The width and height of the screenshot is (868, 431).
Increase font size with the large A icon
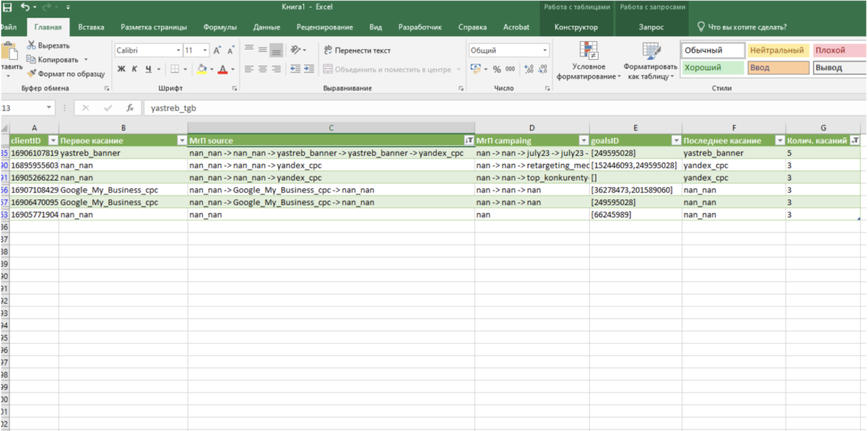(217, 51)
